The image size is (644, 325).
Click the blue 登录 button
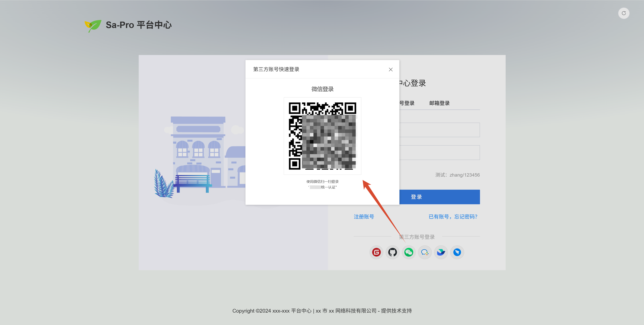[440, 197]
